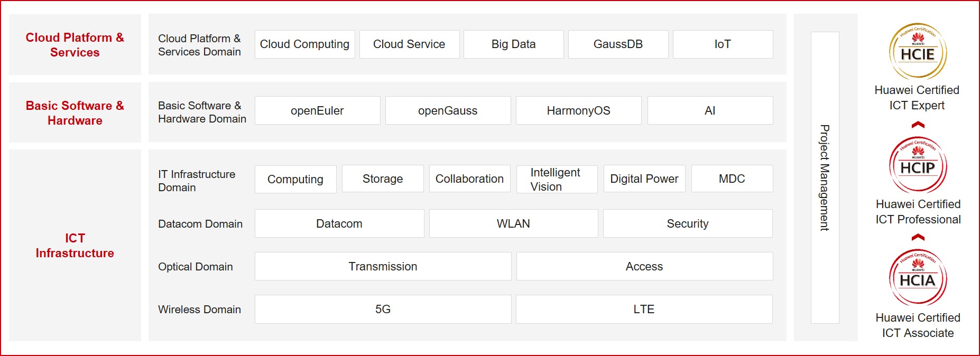Select Cloud Platform & Services category

tap(75, 45)
